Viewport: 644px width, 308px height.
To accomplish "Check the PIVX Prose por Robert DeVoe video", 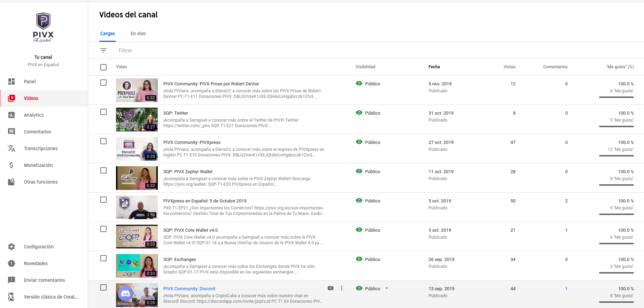I will (103, 83).
